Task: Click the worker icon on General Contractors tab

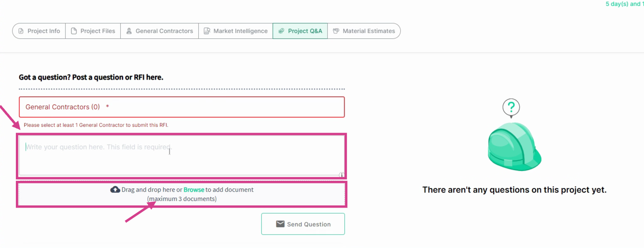Action: (x=129, y=31)
